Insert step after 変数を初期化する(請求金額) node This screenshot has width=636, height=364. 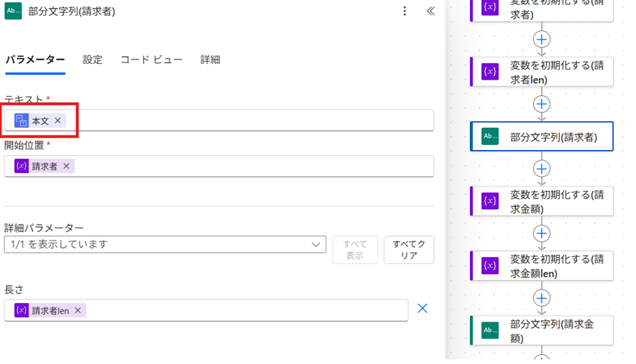coord(541,233)
